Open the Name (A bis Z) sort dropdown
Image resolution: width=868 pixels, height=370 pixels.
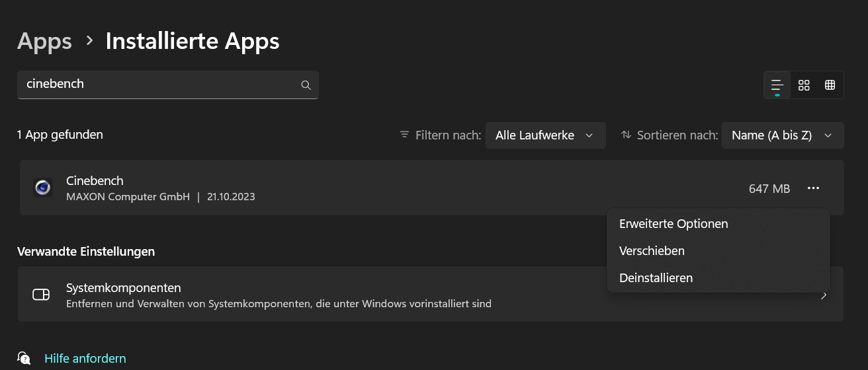[x=783, y=135]
